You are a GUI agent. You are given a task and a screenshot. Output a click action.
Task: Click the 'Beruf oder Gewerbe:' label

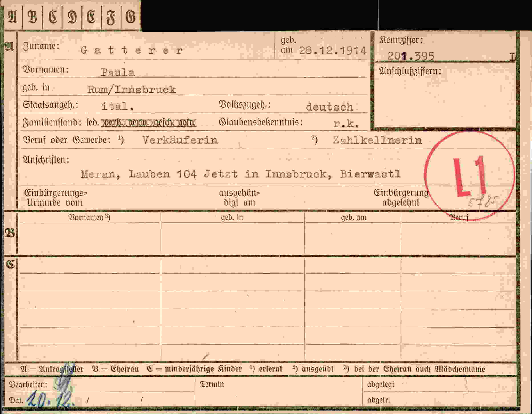[67, 140]
